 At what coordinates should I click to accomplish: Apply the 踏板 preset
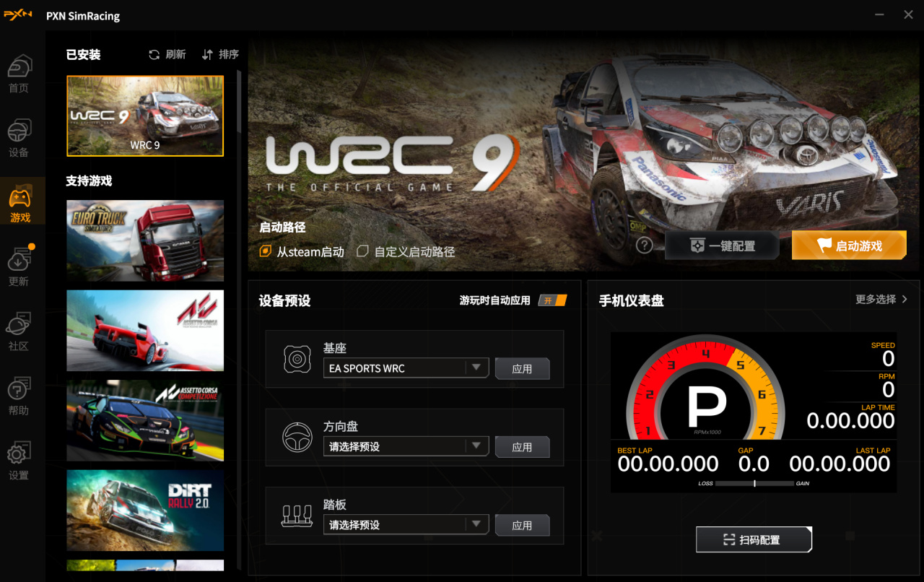(522, 526)
